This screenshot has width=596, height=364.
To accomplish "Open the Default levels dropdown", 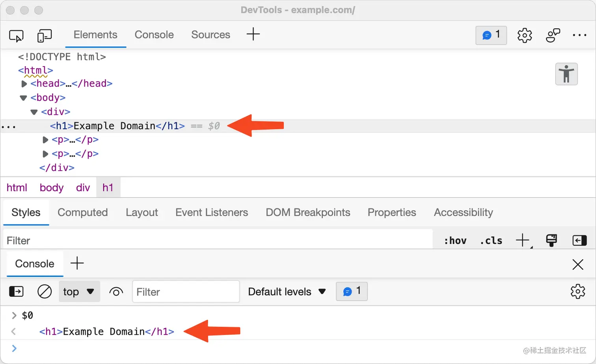I will click(x=287, y=292).
